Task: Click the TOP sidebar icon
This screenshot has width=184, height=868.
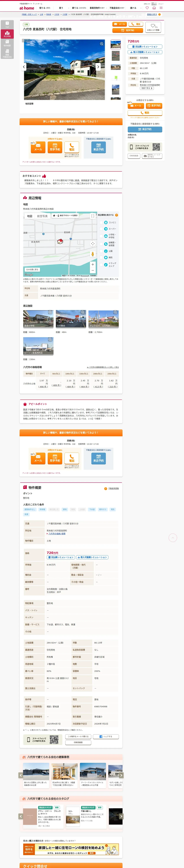Action: coord(7,25)
